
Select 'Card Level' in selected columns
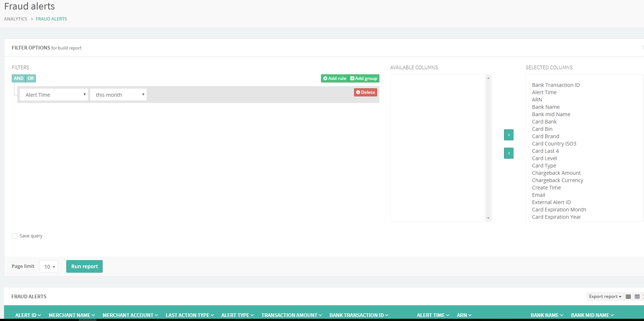[x=544, y=158]
